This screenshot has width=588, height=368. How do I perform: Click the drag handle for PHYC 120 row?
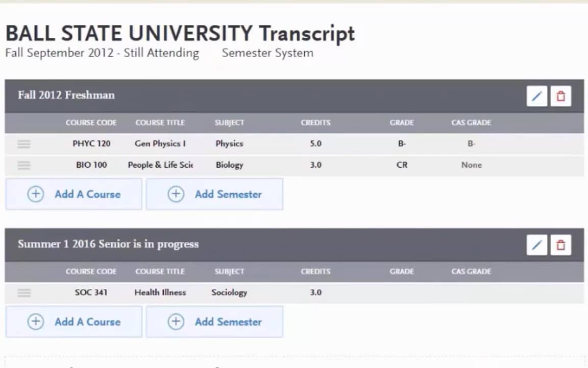pos(24,144)
